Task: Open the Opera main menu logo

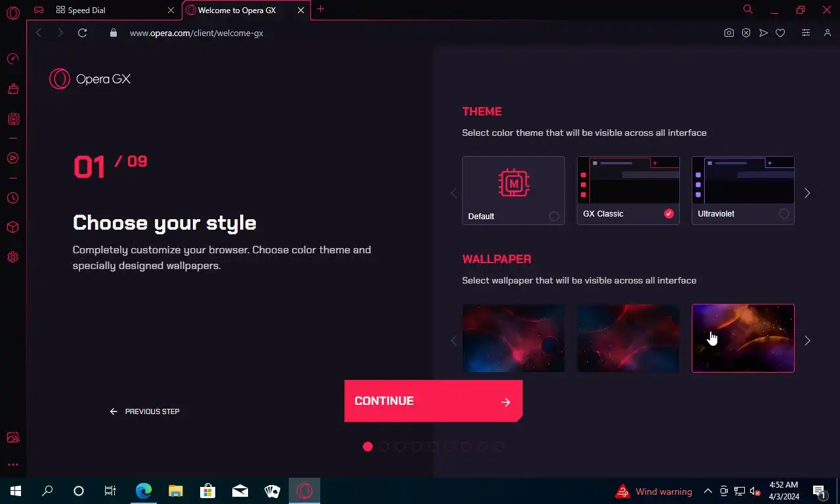Action: point(12,12)
